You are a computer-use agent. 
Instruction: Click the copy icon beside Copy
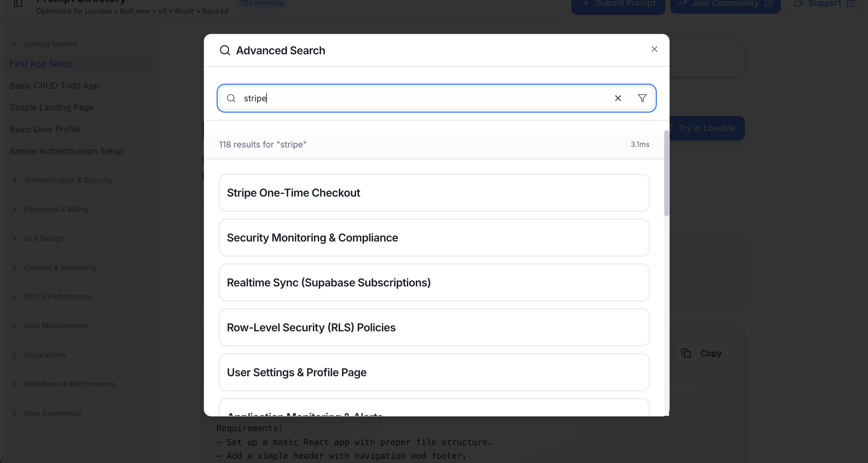686,353
